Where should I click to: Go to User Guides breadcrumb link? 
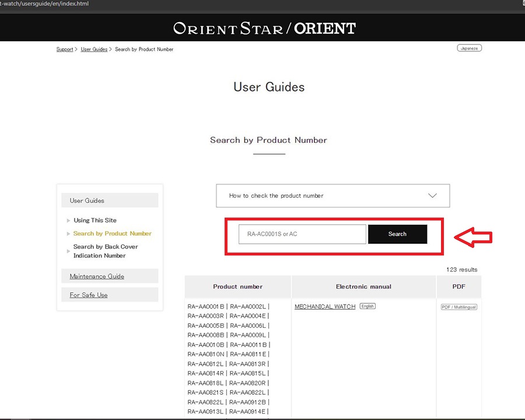tap(94, 49)
